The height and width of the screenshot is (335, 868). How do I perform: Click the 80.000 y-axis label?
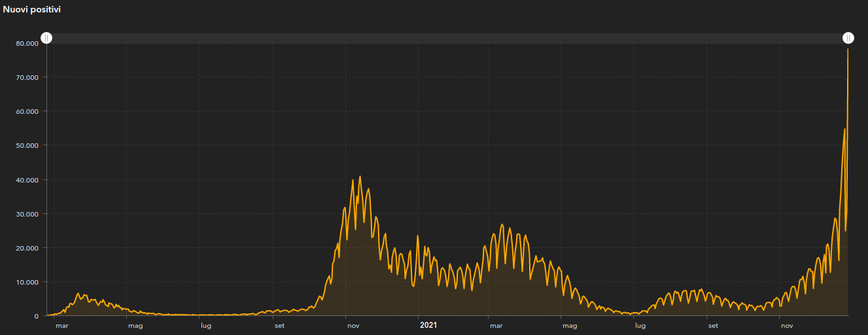[x=27, y=43]
